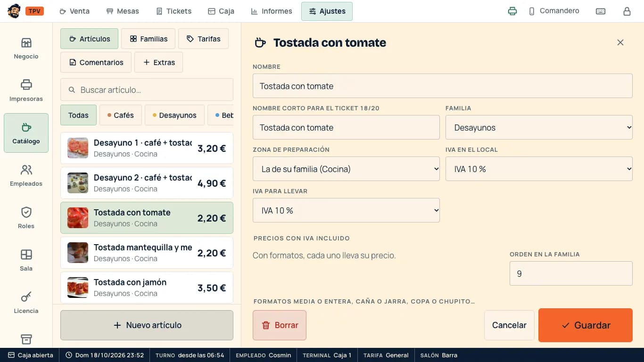Click the Nombre input field
This screenshot has height=362, width=644.
(443, 86)
